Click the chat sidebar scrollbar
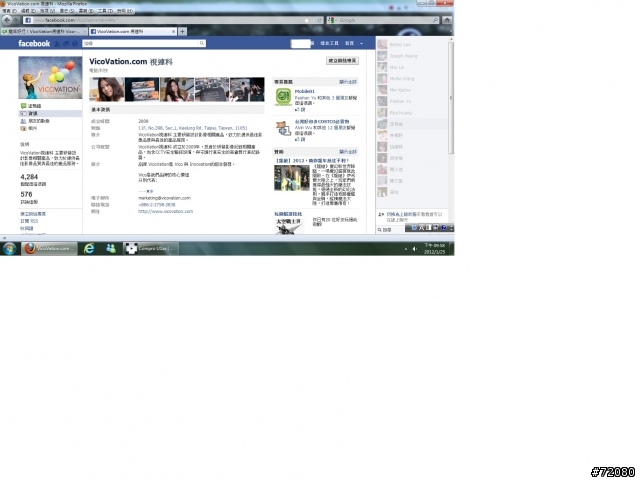Screen dimensions: 640x480 coord(451,98)
